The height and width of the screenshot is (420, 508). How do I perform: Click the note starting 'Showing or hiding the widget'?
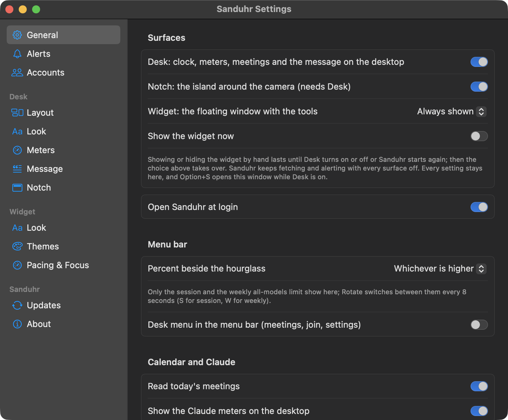point(315,168)
